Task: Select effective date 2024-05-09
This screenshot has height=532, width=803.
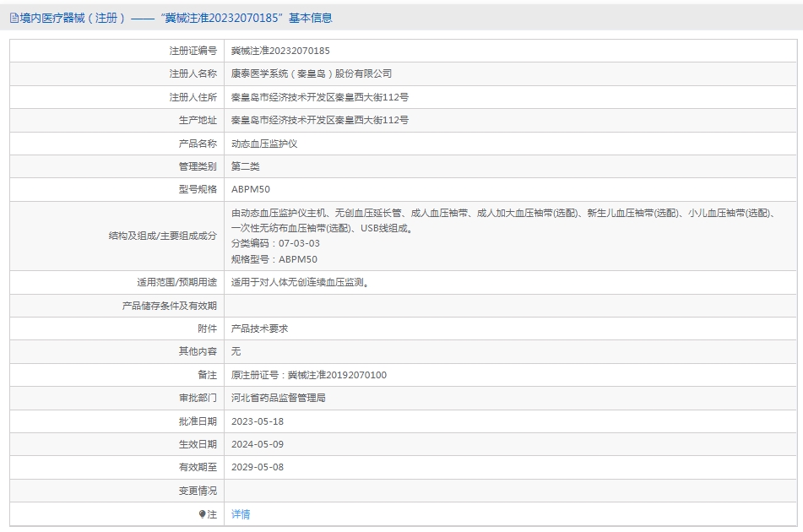Action: (257, 444)
